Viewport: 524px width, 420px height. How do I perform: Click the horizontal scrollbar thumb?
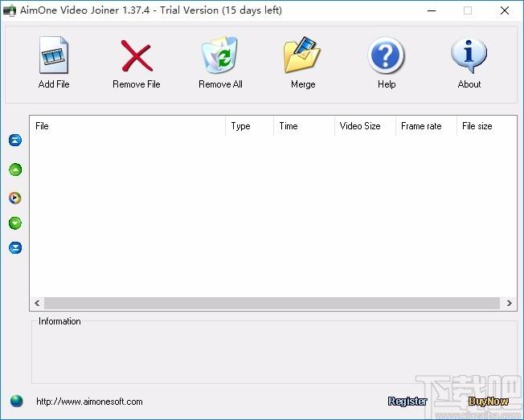[x=272, y=303]
